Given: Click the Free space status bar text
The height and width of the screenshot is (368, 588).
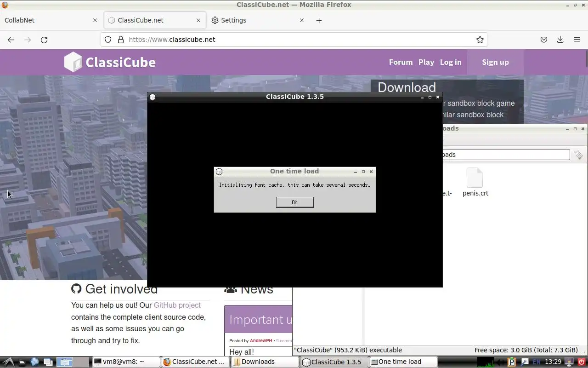Looking at the screenshot, I should (x=526, y=350).
